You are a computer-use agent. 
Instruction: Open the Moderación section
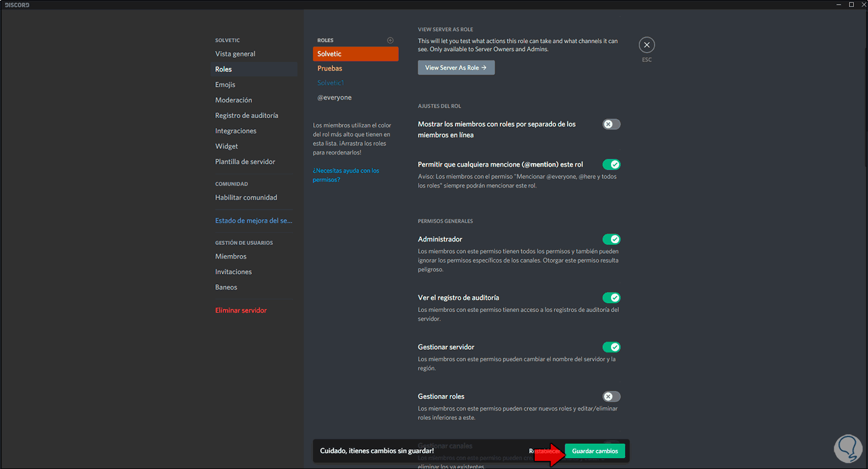[x=254, y=100]
